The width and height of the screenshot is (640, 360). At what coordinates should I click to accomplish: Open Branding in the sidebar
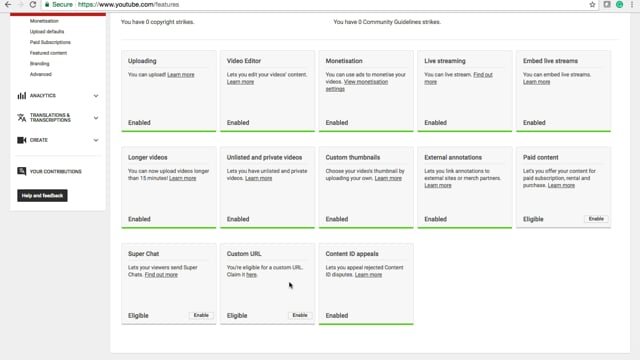[40, 64]
